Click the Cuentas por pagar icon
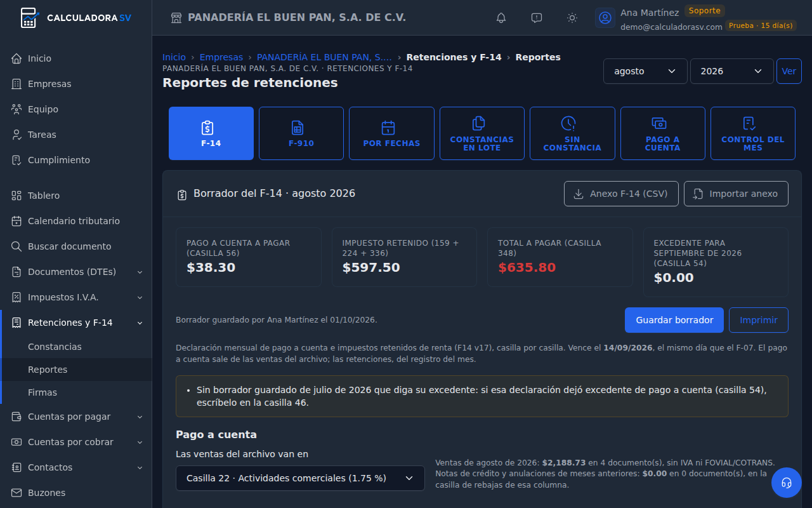The height and width of the screenshot is (508, 812). pos(16,417)
